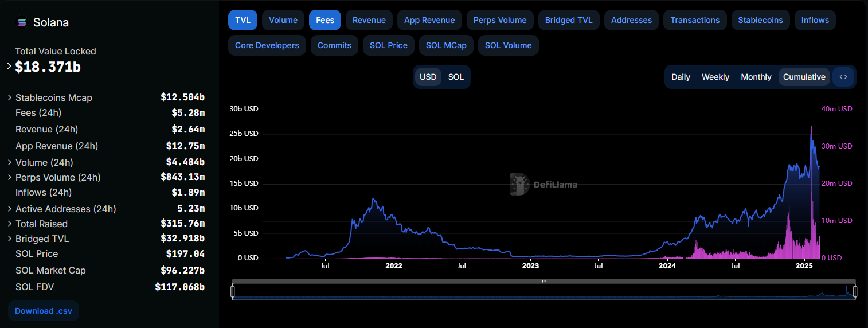Expand the Volume (24h) row

[10, 162]
